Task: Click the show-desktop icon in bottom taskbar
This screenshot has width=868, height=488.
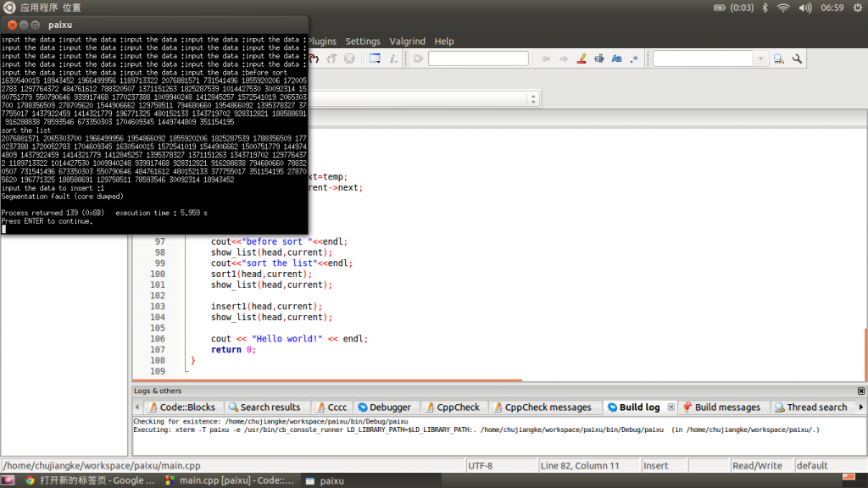Action: coord(8,480)
